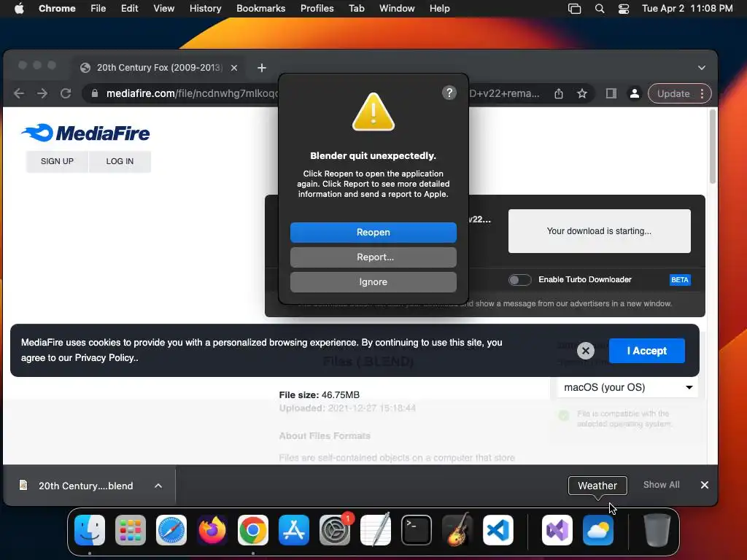Image resolution: width=747 pixels, height=560 pixels.
Task: Click 'File size: 46.75MB' text
Action: click(320, 394)
